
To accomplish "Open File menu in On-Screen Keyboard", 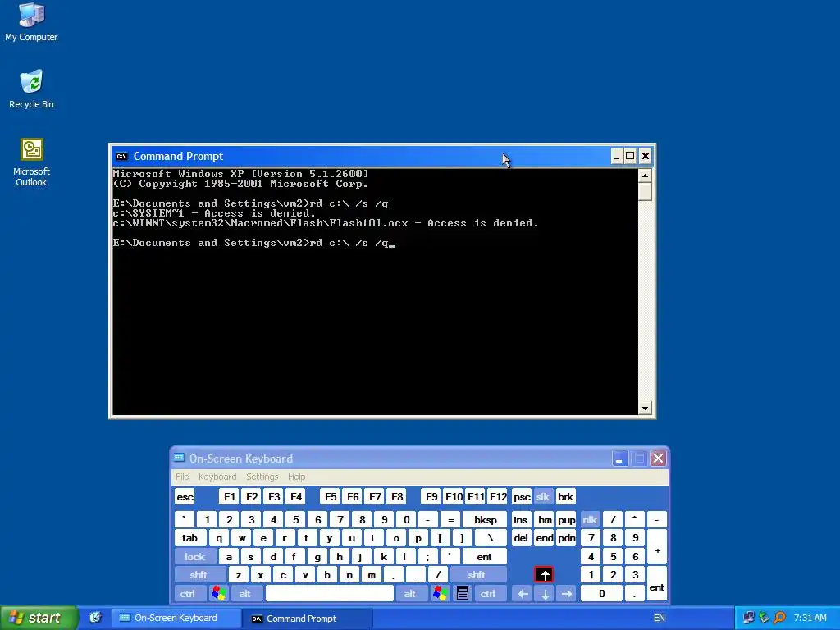I will pos(182,477).
